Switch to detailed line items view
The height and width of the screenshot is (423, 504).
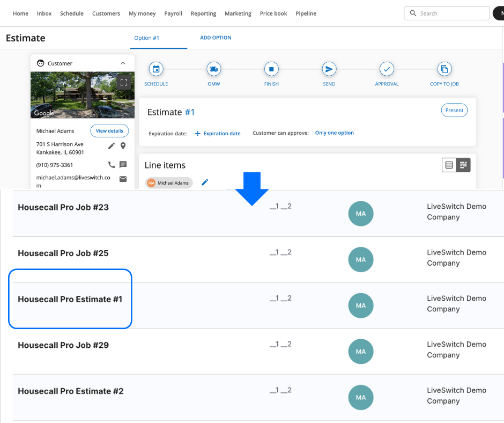(x=463, y=165)
